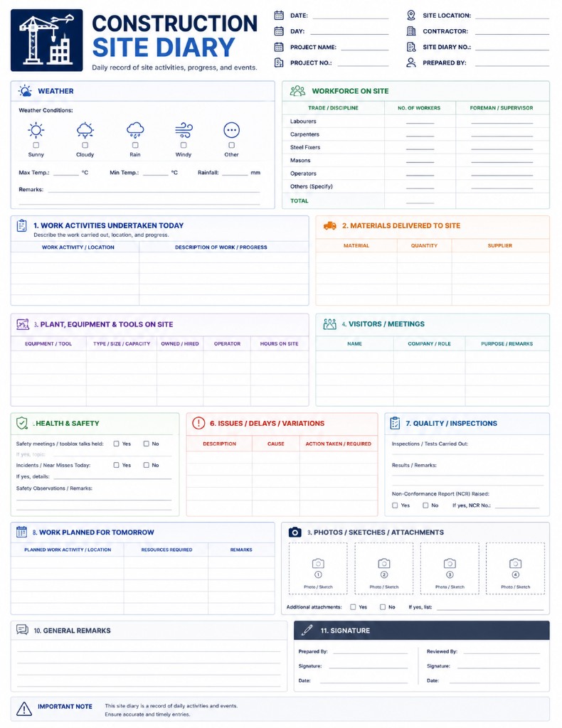Click the people icon in WORKFORCE ON SITE header
The height and width of the screenshot is (728, 562).
(x=298, y=91)
